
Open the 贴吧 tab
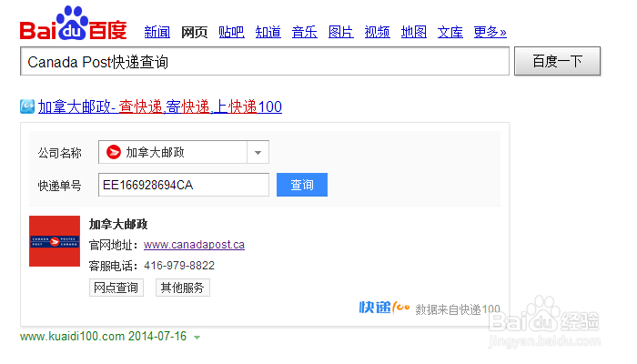click(x=231, y=32)
